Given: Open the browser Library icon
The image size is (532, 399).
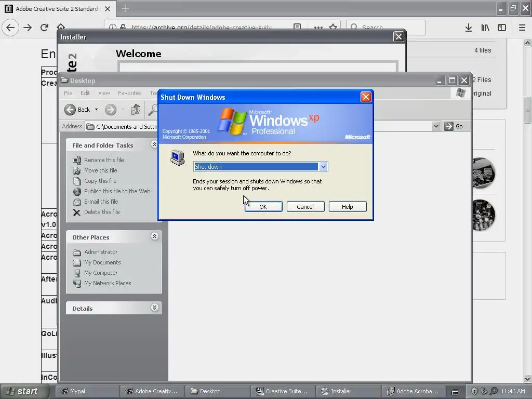Looking at the screenshot, I should 485,28.
